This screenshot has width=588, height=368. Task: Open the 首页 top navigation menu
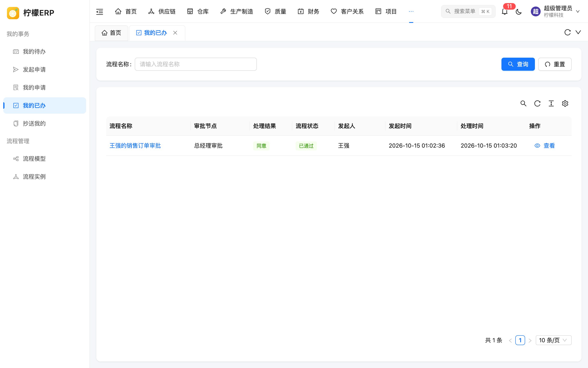click(126, 11)
